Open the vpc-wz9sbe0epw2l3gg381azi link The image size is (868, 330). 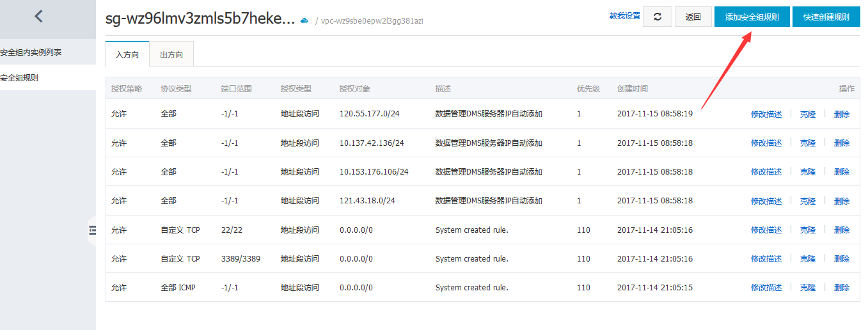click(x=372, y=20)
